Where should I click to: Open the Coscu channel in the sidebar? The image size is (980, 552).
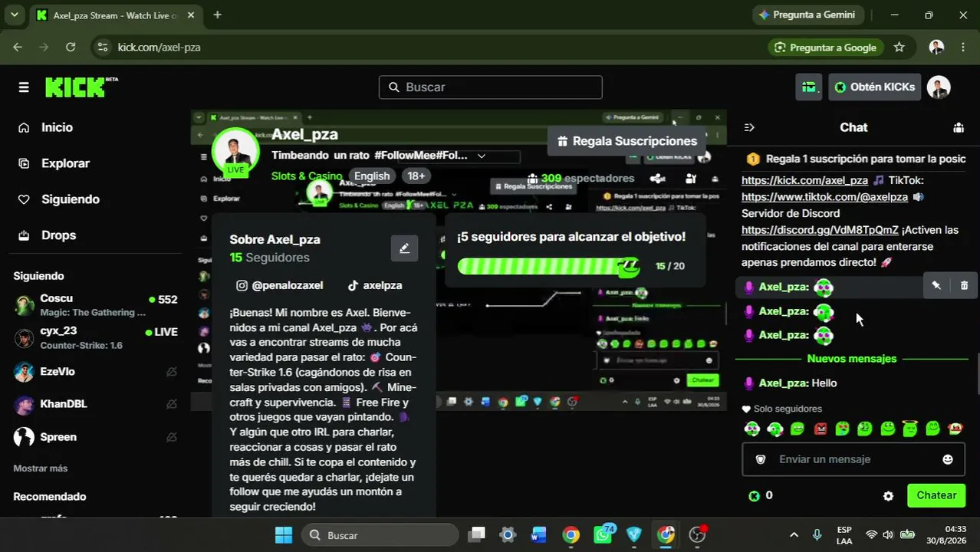(x=96, y=305)
